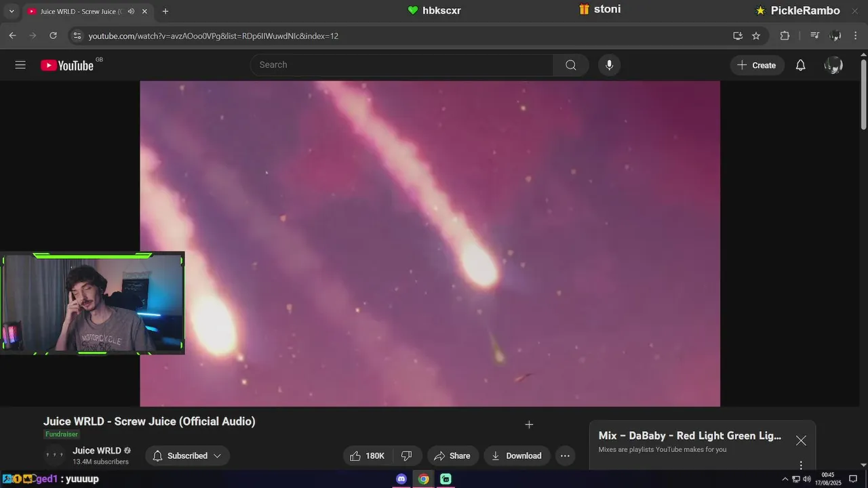
Task: Open browser extensions puzzle icon
Action: [785, 36]
